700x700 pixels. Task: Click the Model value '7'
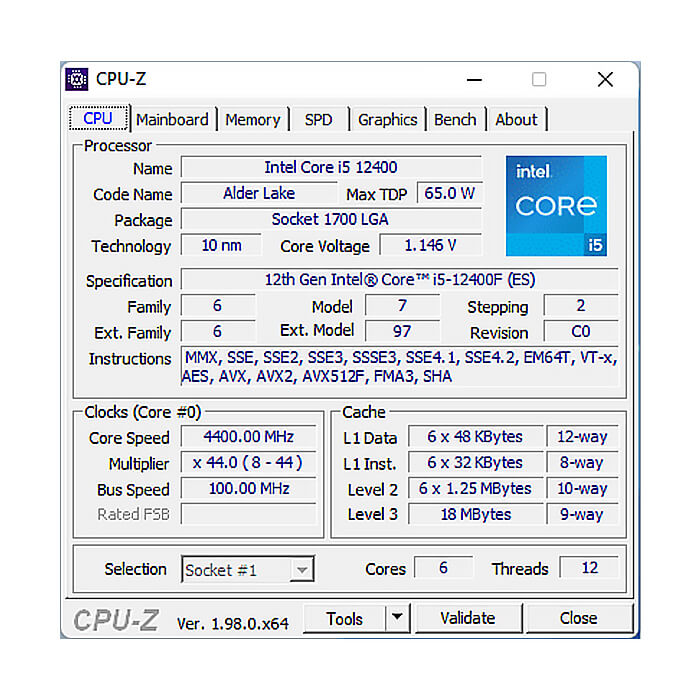pyautogui.click(x=402, y=306)
